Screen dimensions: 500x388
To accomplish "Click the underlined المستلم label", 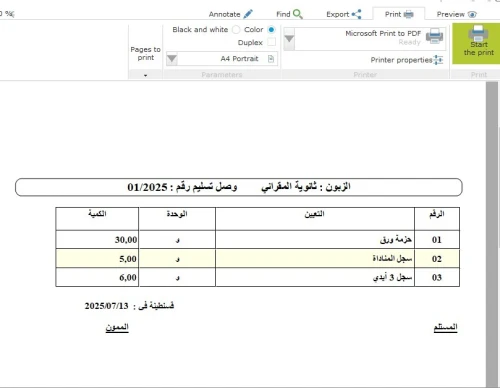I will (x=445, y=327).
